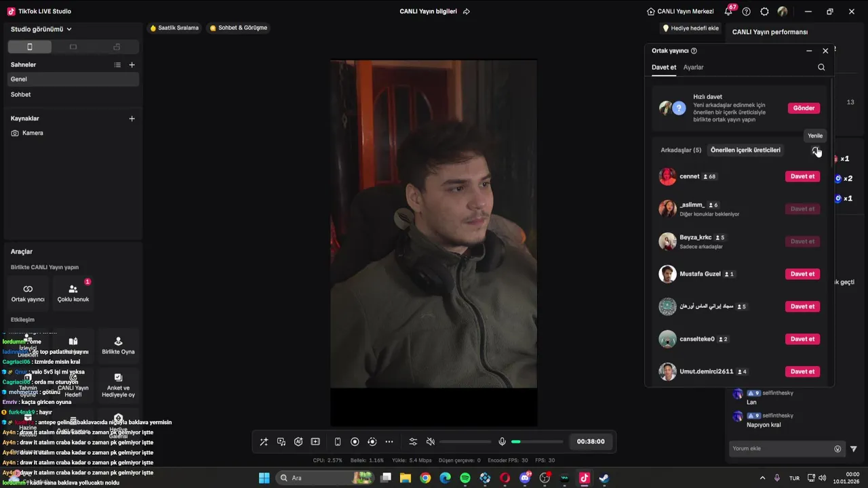Open more options three dots
Viewport: 868px width, 488px height.
389,442
